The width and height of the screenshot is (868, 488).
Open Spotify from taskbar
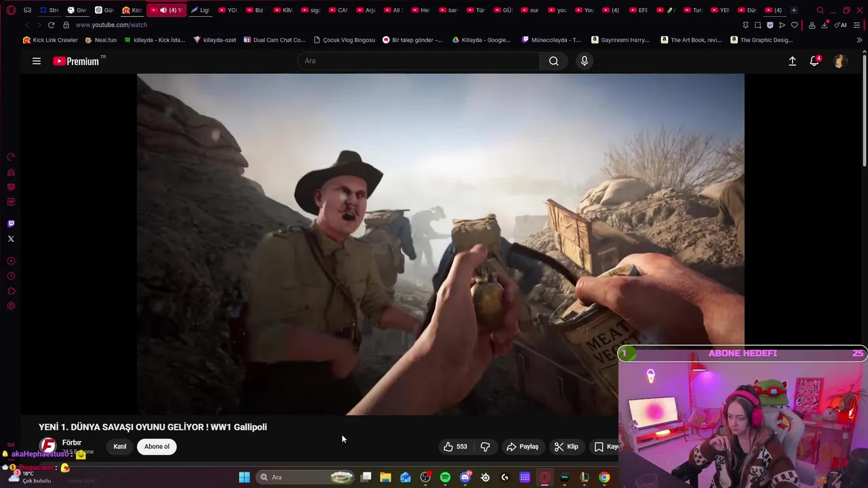click(x=445, y=477)
